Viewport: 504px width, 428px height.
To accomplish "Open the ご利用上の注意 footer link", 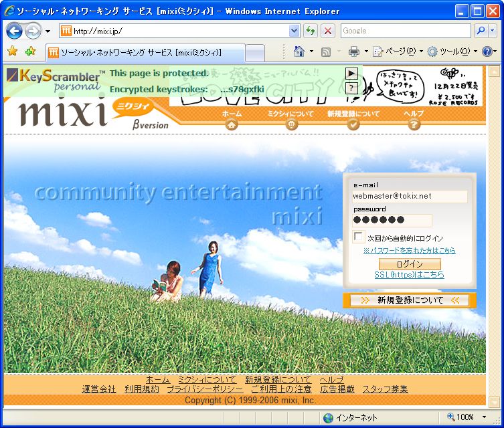I will [282, 389].
